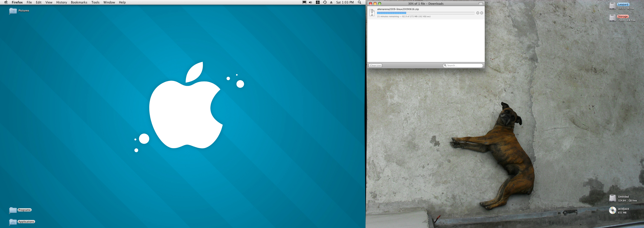Screen dimensions: 644x228
Task: Focus the Downloads Search field
Action: (463, 65)
